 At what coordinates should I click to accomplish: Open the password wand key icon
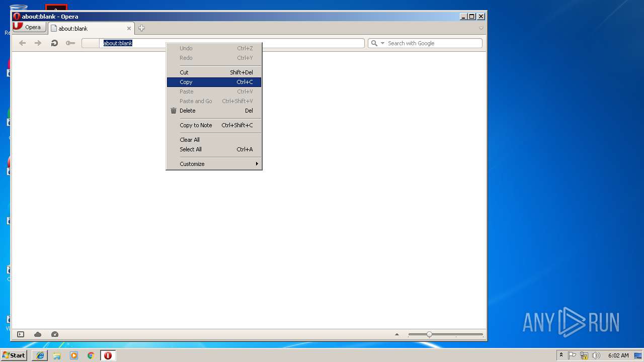tap(70, 43)
